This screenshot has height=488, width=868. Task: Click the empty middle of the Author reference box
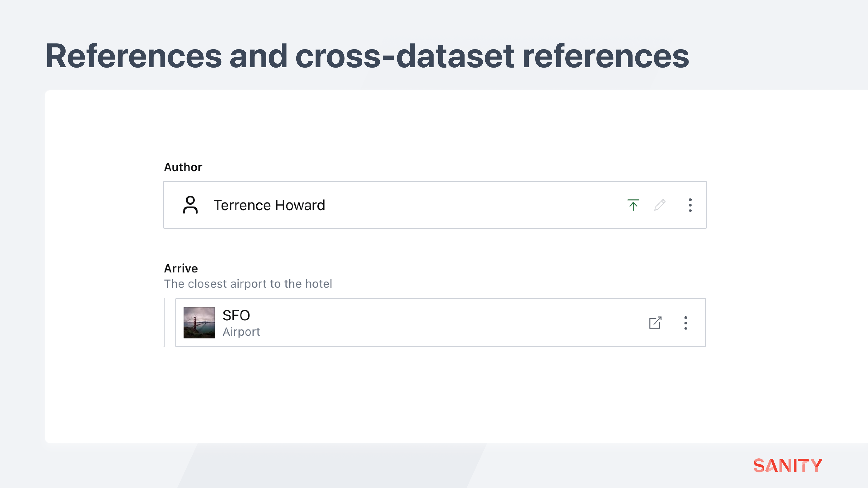coord(472,205)
